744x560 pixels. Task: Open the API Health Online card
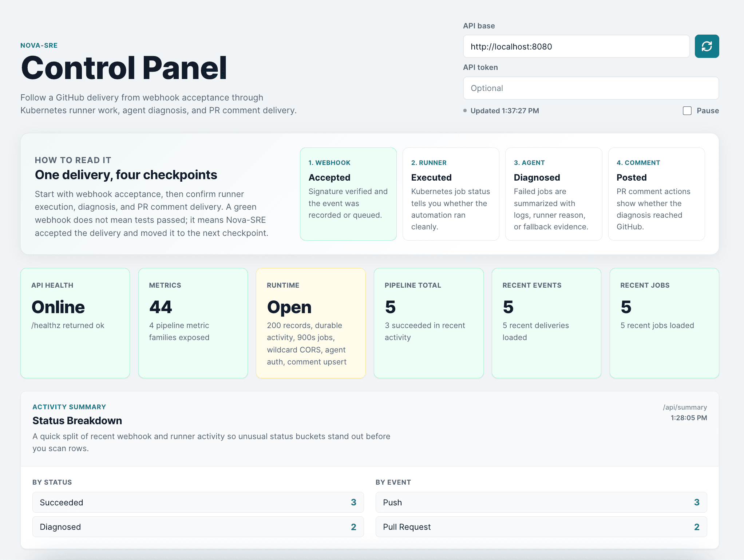(75, 323)
